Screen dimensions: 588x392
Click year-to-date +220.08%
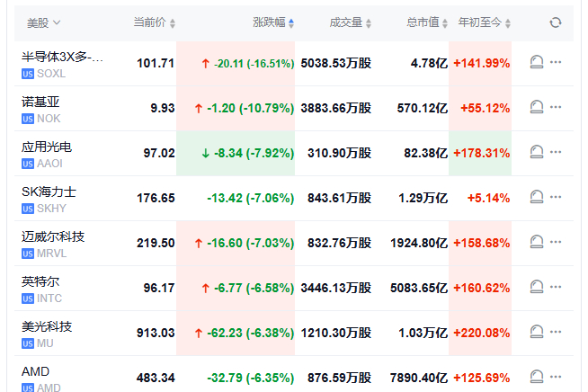pyautogui.click(x=482, y=333)
